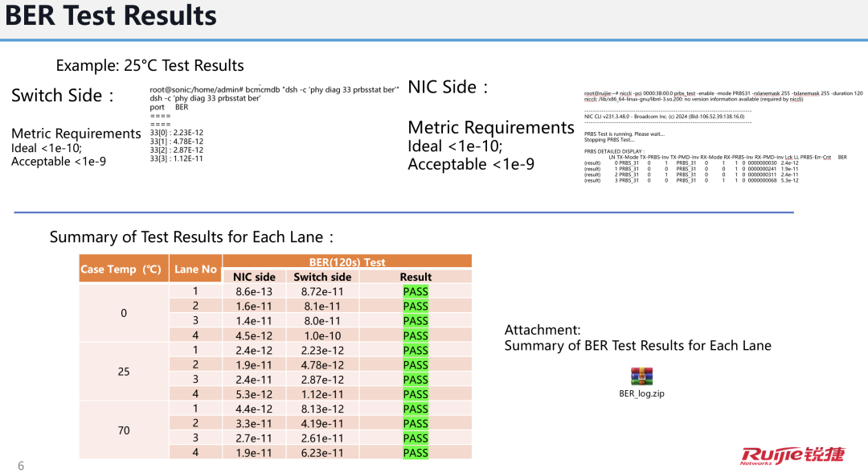The width and height of the screenshot is (868, 473).
Task: Select NIC side value "8.6e-13"
Action: click(254, 291)
